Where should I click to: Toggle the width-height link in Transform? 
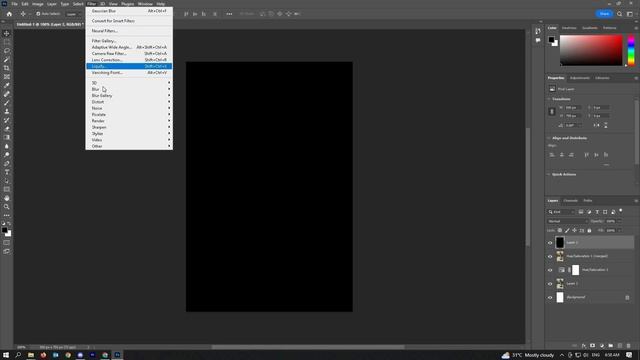(x=552, y=111)
